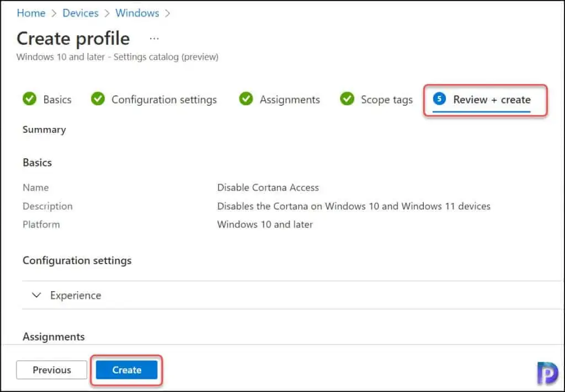Open the Home breadcrumb link

pos(31,13)
